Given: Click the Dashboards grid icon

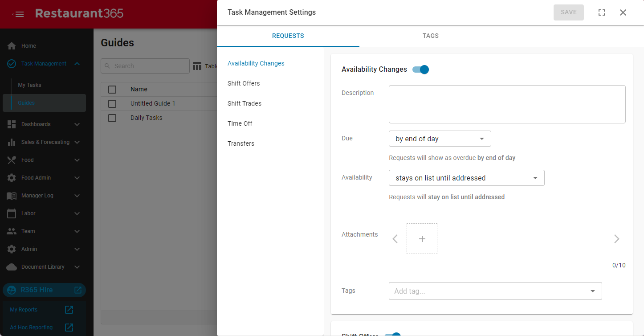Looking at the screenshot, I should point(12,124).
